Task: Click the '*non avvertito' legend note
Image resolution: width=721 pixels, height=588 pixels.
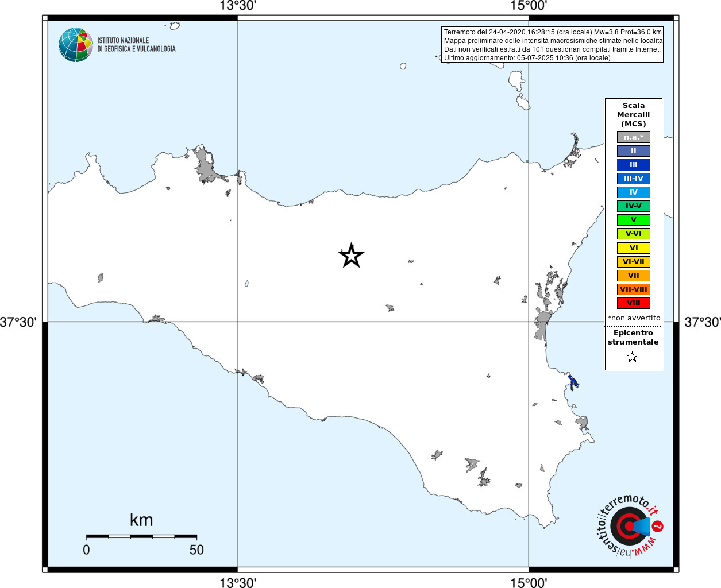Action: point(634,318)
